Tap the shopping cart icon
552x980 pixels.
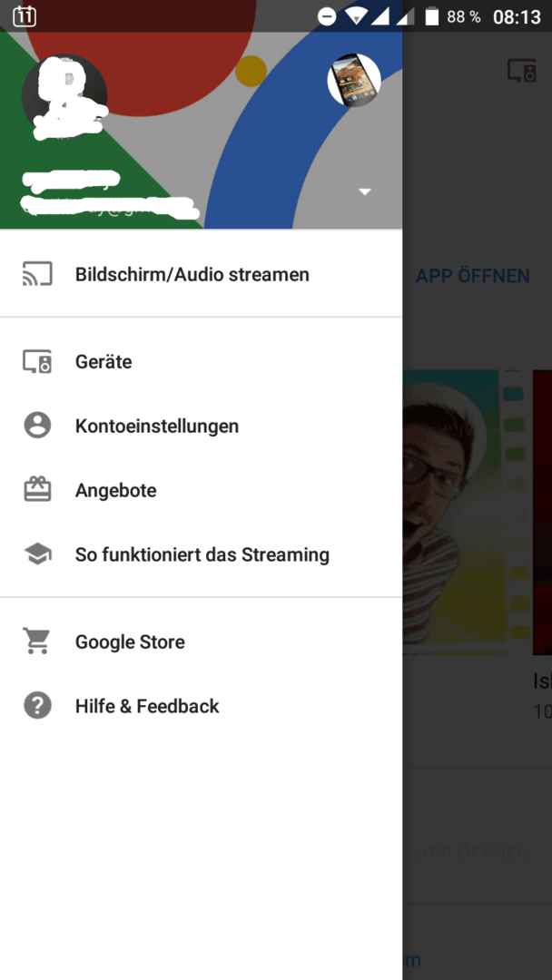click(x=36, y=642)
